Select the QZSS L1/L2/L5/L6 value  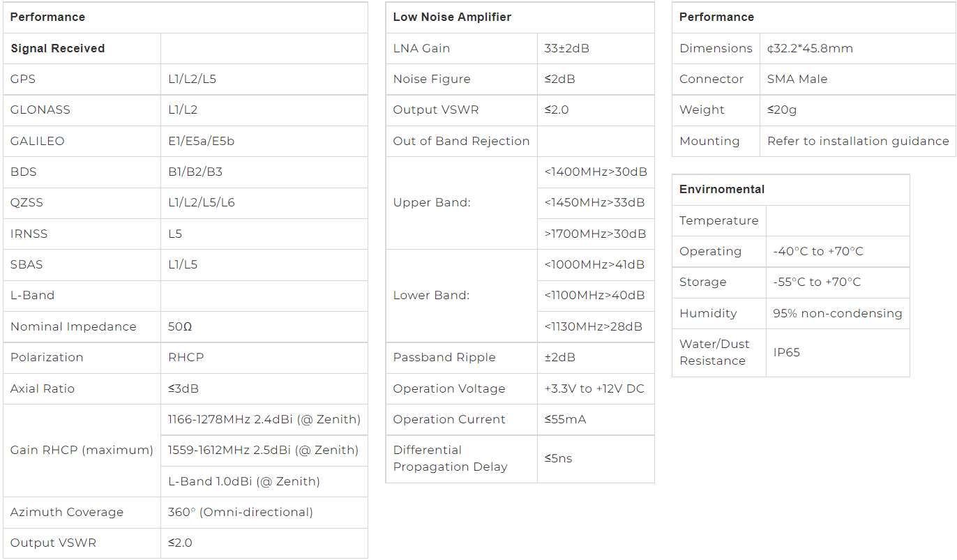point(202,203)
